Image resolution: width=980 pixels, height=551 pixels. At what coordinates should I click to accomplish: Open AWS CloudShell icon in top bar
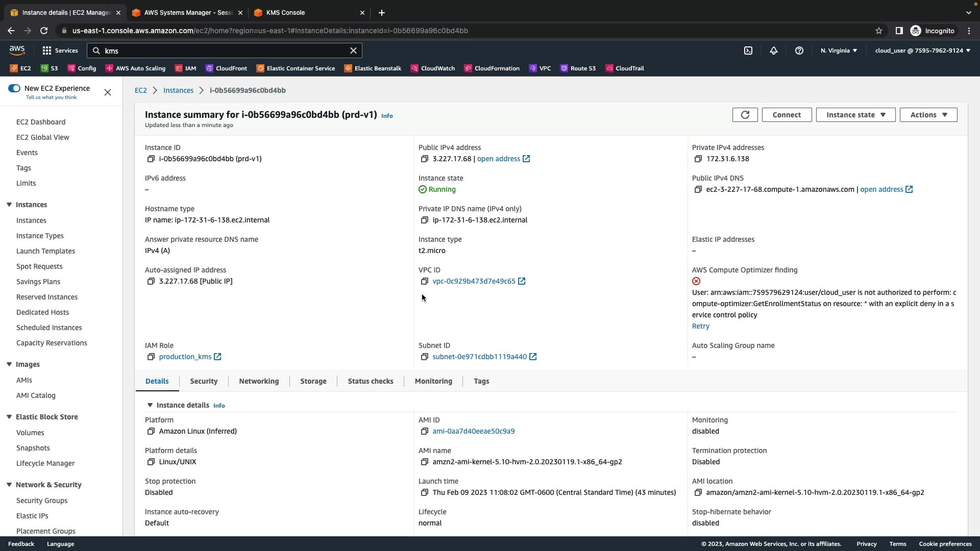tap(748, 51)
